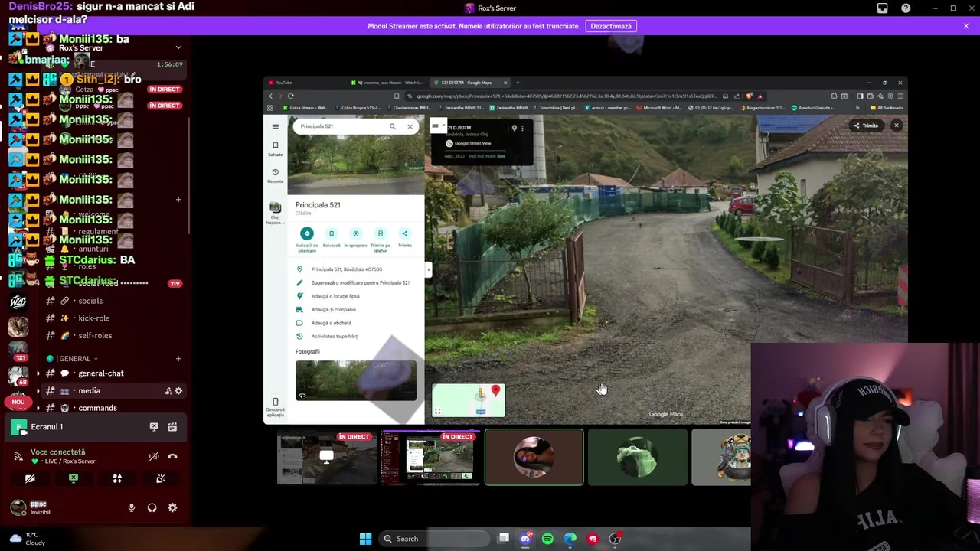
Task: Click the address Principala 521, Săvădisla 407505
Action: [x=346, y=269]
